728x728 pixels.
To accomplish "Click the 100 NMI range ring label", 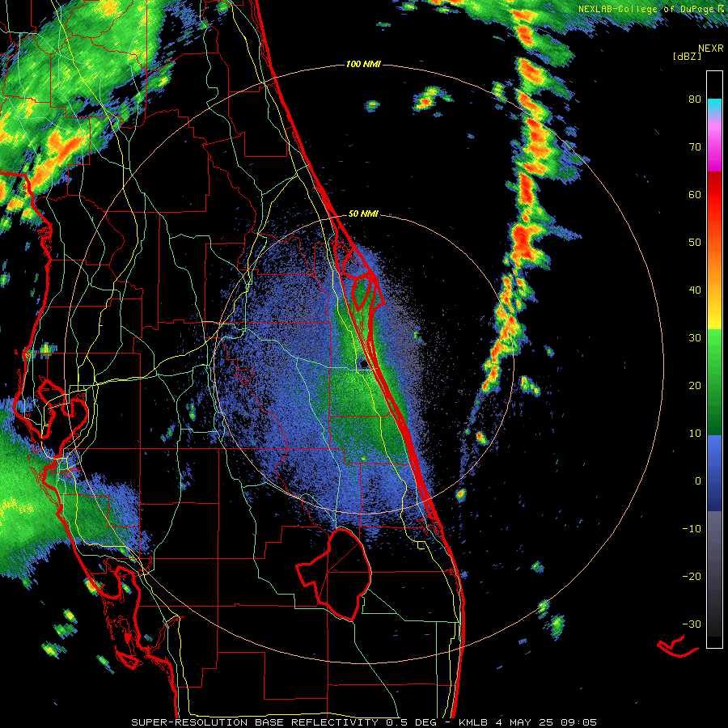I will coord(363,64).
